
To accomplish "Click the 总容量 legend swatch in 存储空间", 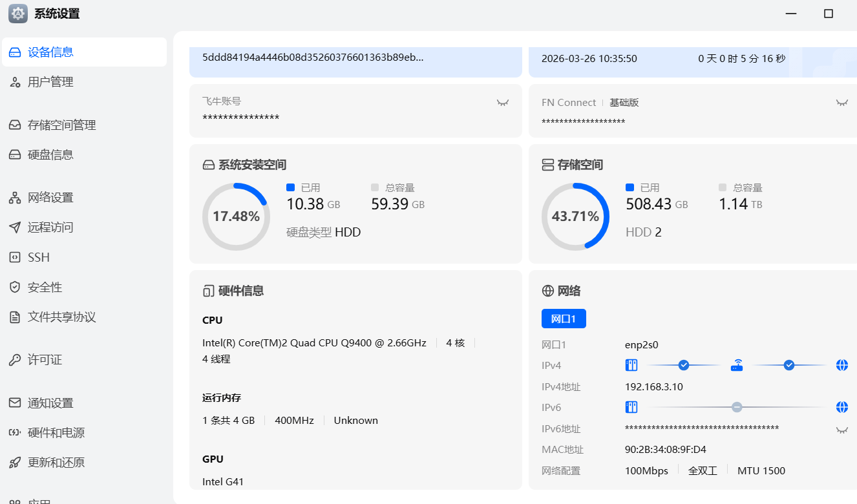I will [723, 187].
